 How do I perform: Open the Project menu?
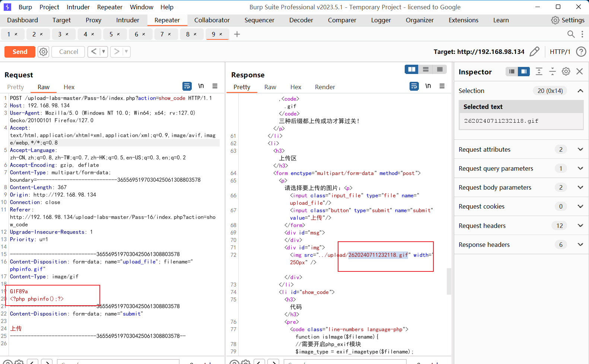[49, 7]
